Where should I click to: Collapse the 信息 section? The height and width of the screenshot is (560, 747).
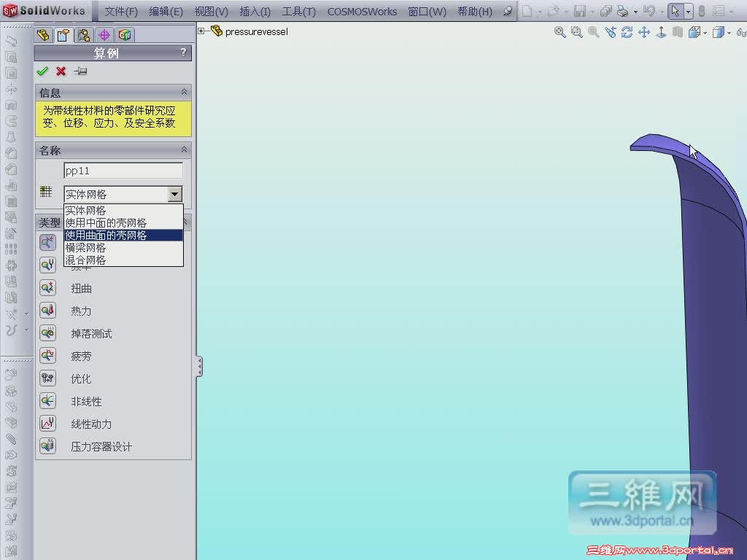pyautogui.click(x=184, y=92)
